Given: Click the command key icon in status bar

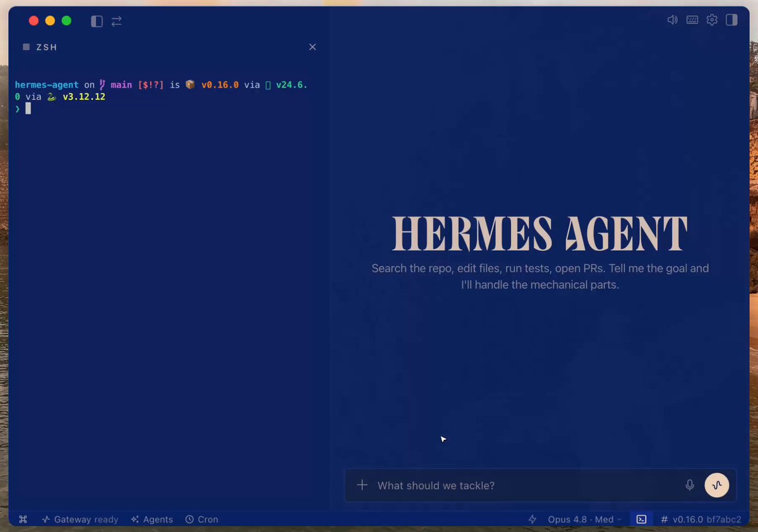Looking at the screenshot, I should tap(23, 519).
